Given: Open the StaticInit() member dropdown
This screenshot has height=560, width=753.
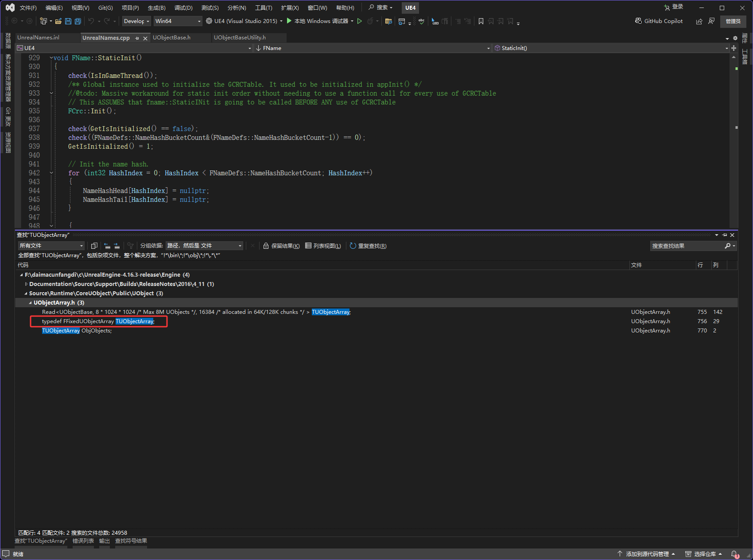Looking at the screenshot, I should 611,48.
